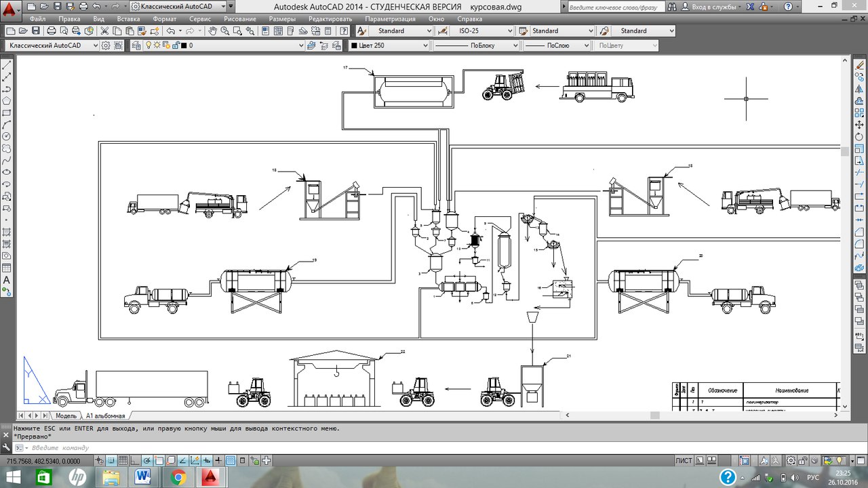868x488 pixels.
Task: Open the Layer Properties Manager icon
Action: (136, 45)
